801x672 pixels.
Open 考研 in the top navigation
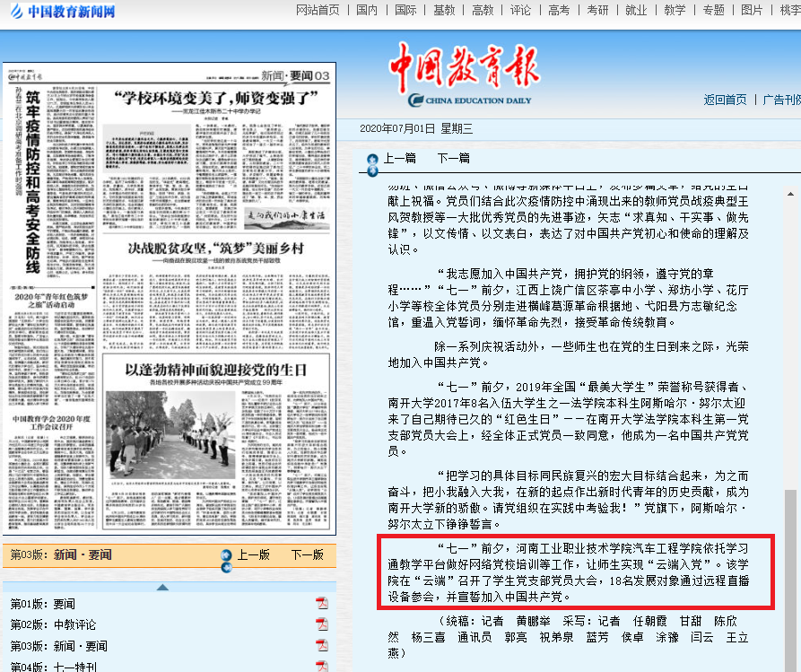click(x=597, y=10)
